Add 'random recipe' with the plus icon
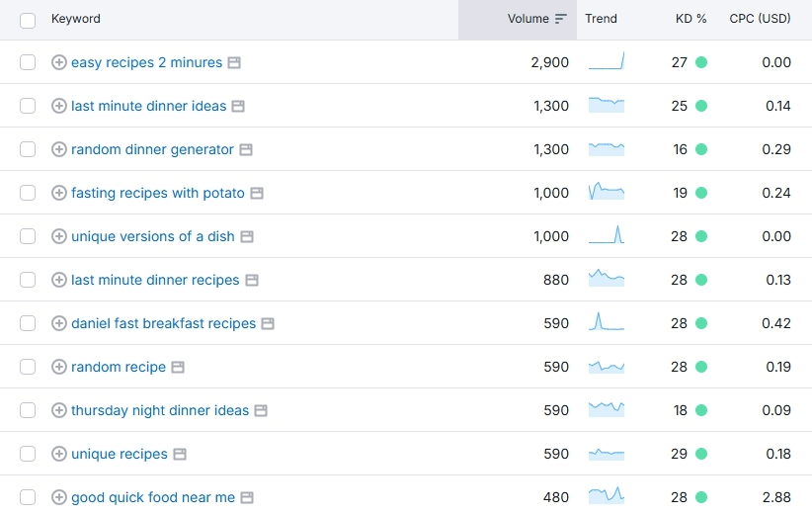This screenshot has width=812, height=515. point(59,367)
